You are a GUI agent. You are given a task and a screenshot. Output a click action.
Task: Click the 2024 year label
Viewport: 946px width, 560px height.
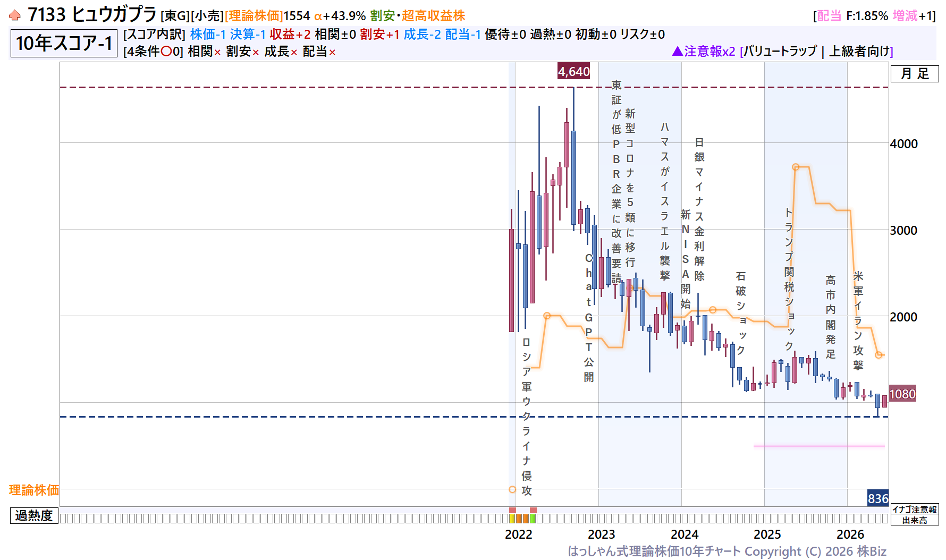pos(685,534)
